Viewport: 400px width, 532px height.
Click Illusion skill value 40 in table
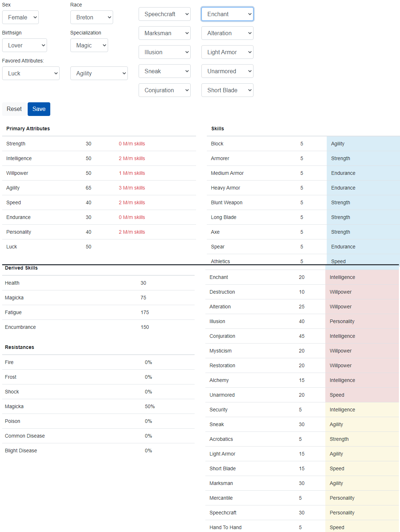[302, 321]
